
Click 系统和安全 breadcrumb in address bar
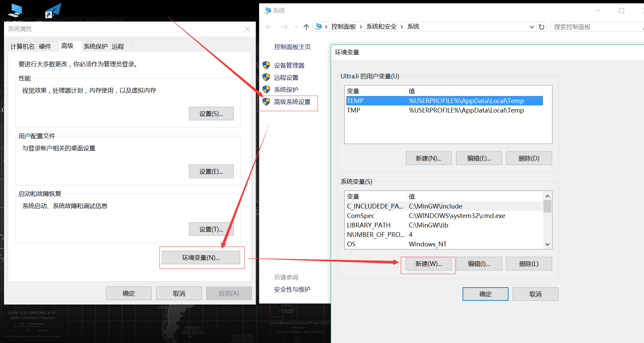click(381, 26)
